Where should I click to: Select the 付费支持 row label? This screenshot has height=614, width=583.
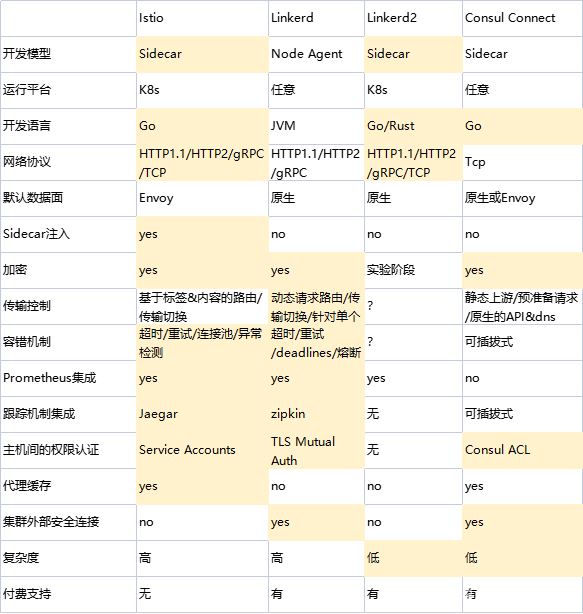pos(68,595)
